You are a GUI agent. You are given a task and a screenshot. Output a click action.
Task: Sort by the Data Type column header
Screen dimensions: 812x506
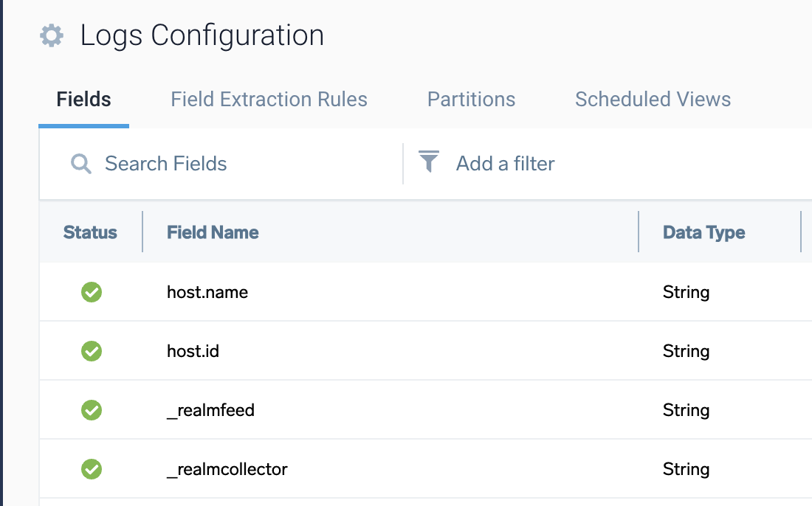click(703, 232)
